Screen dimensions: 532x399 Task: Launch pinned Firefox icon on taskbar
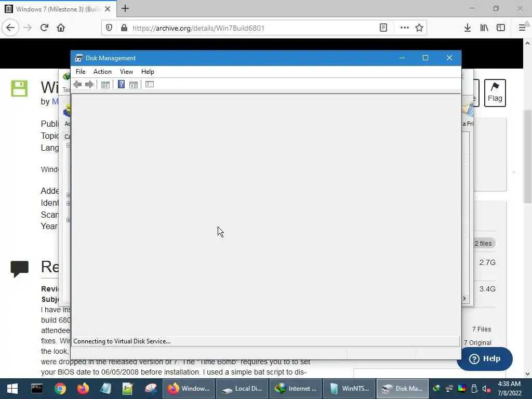(x=83, y=389)
